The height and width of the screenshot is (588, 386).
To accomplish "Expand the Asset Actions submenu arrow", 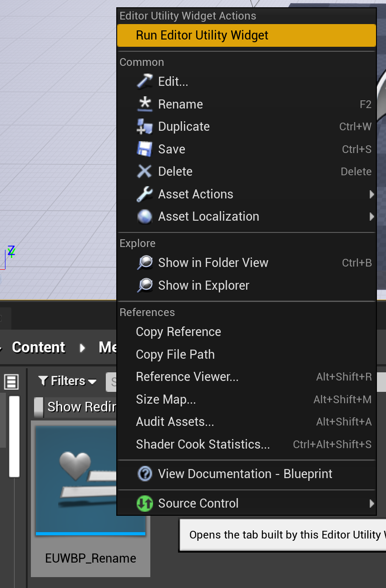I will pos(371,194).
